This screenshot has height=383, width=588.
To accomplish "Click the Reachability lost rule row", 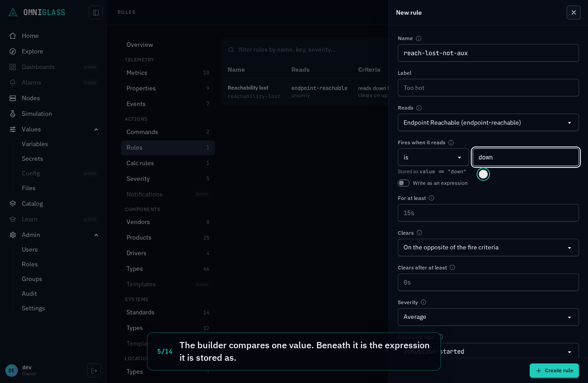I will pos(305,92).
